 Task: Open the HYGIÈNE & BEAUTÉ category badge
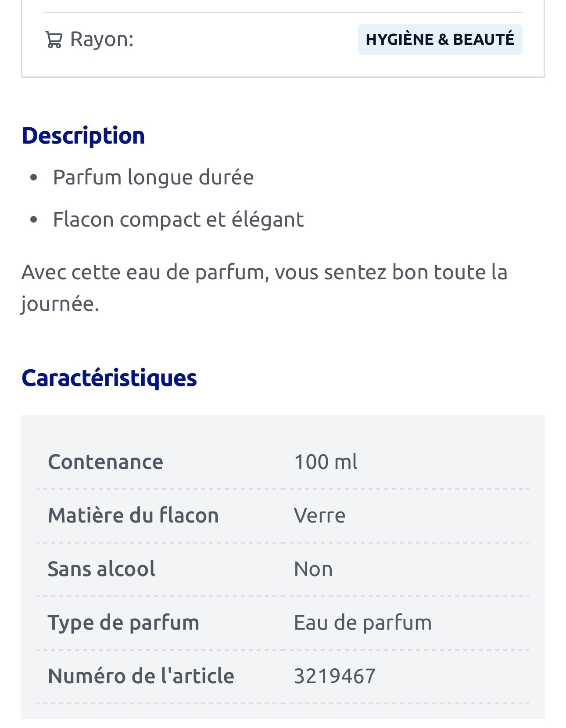point(440,40)
